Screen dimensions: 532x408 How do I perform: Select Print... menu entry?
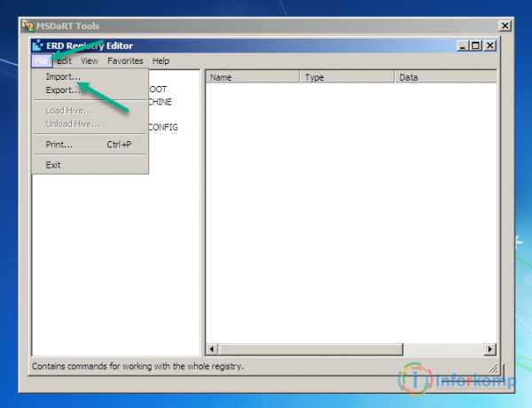pos(90,145)
